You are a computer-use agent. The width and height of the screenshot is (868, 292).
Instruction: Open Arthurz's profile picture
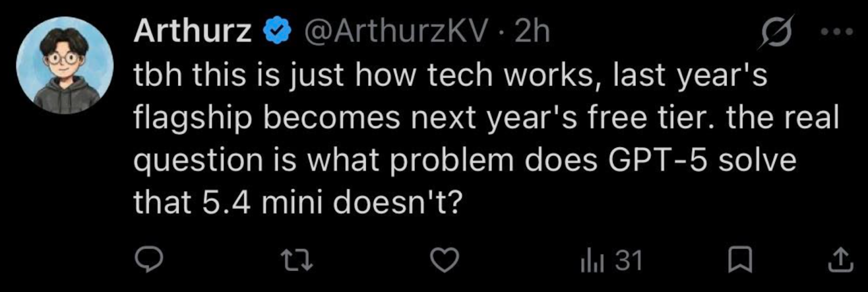point(65,65)
